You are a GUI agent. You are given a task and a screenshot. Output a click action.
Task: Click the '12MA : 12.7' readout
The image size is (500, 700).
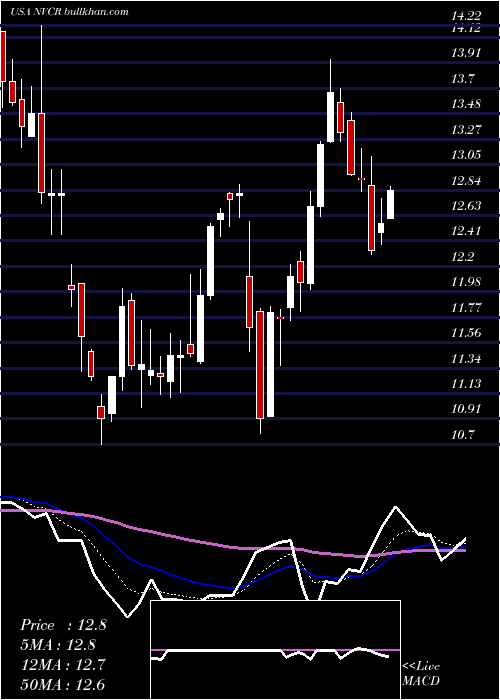point(62,665)
